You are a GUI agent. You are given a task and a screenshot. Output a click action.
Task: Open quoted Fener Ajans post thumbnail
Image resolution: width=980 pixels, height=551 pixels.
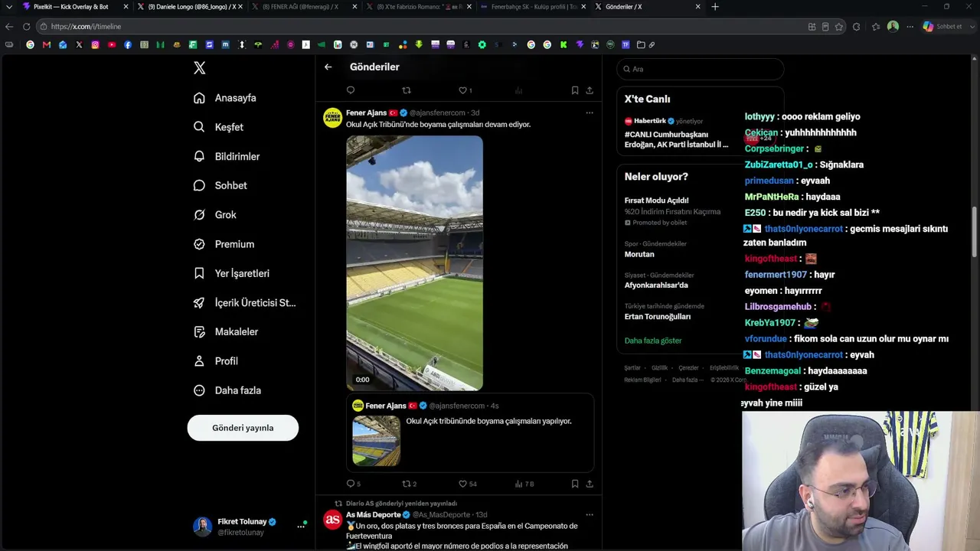(376, 441)
